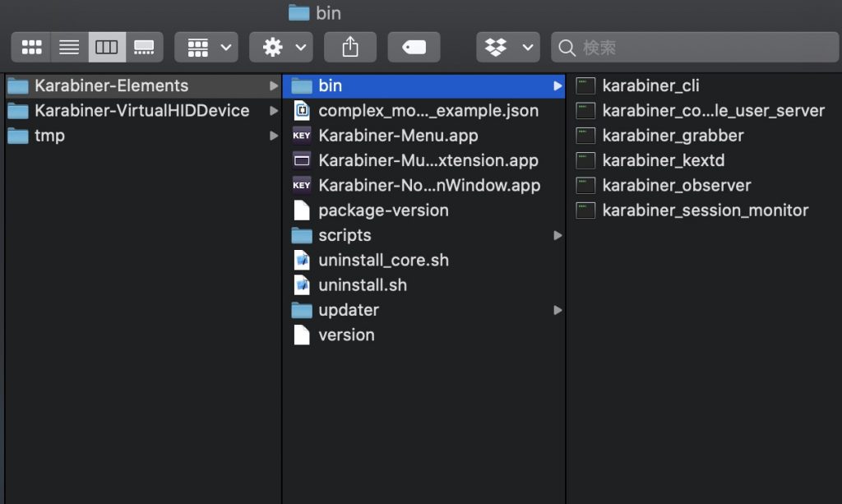Select the updater folder icon
This screenshot has width=842, height=504.
[302, 310]
